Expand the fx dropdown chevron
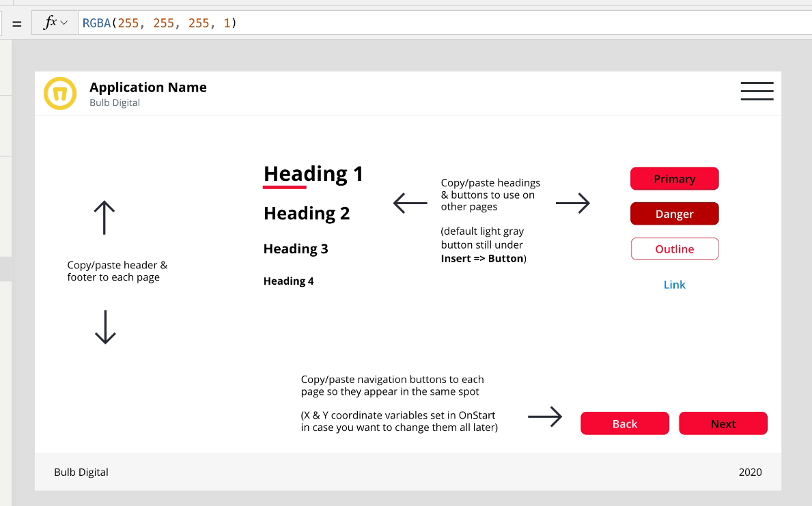812x506 pixels. tap(61, 23)
